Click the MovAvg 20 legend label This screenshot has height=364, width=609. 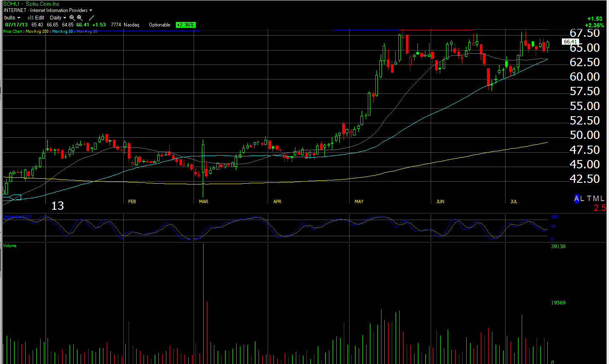pos(87,31)
